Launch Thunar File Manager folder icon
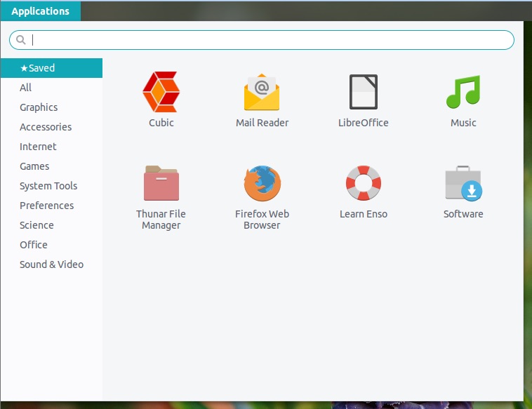 coord(161,183)
